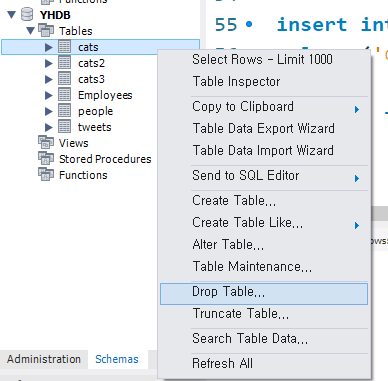Expand the cats3 table node
388x381 pixels.
tap(49, 79)
